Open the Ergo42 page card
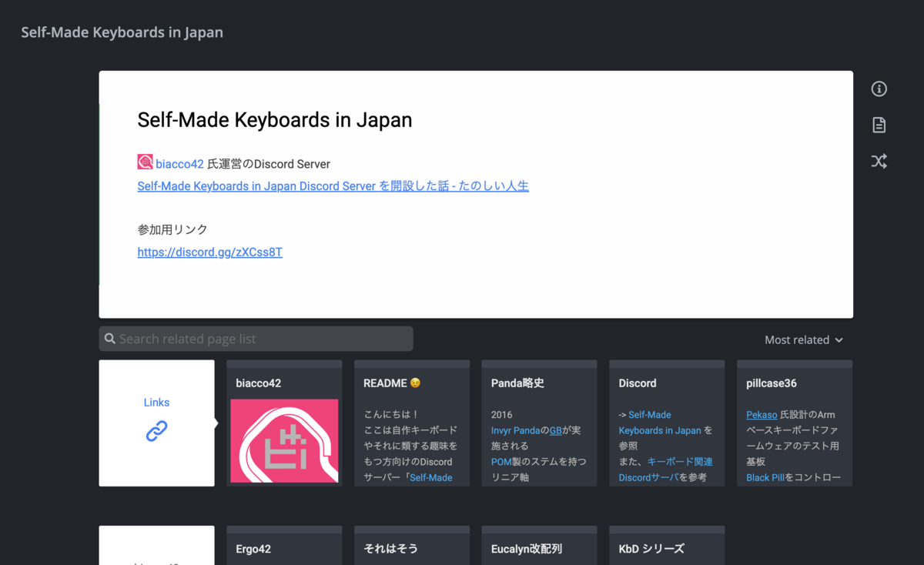 pos(284,546)
